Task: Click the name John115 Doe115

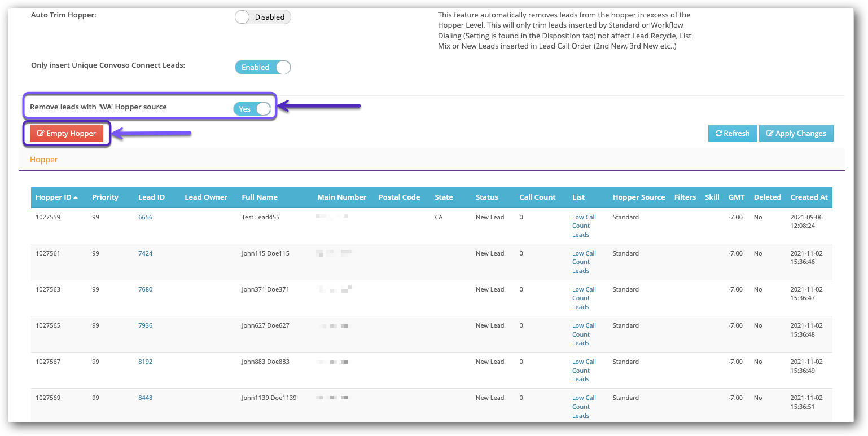Action: coord(265,253)
